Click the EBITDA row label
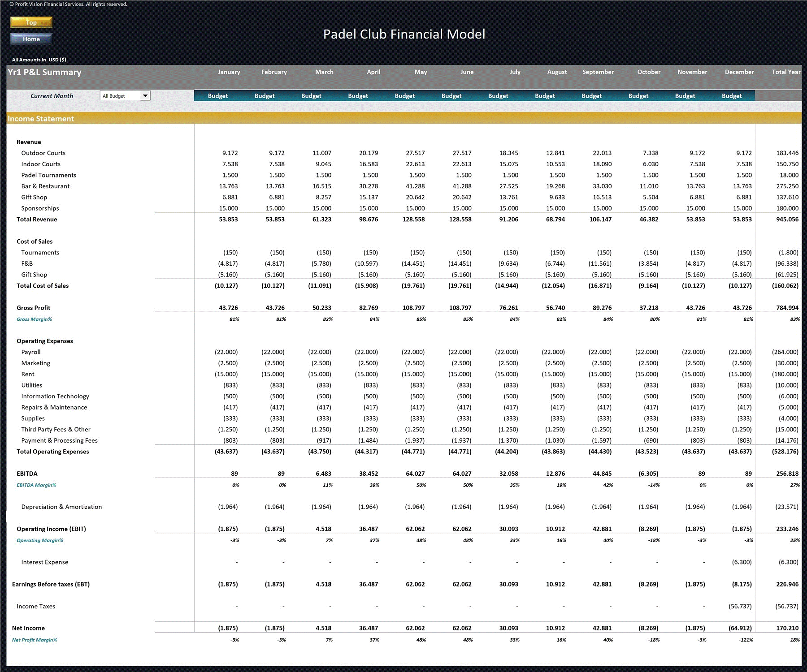Viewport: 807px width, 672px height. click(x=27, y=473)
